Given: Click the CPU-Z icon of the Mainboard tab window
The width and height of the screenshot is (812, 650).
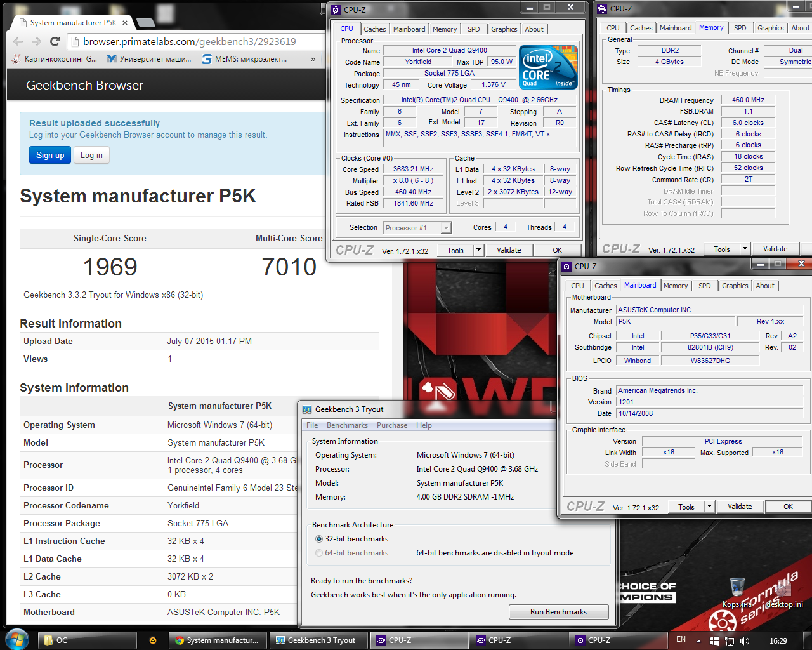Looking at the screenshot, I should [x=566, y=266].
